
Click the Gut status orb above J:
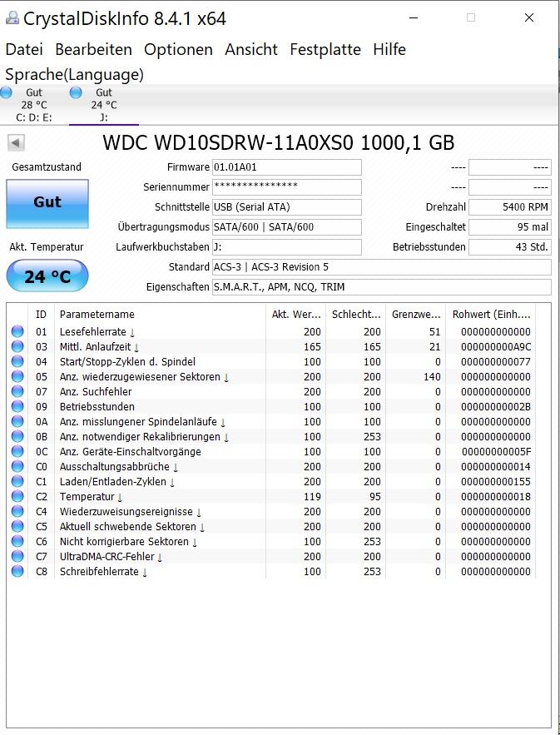tap(76, 92)
